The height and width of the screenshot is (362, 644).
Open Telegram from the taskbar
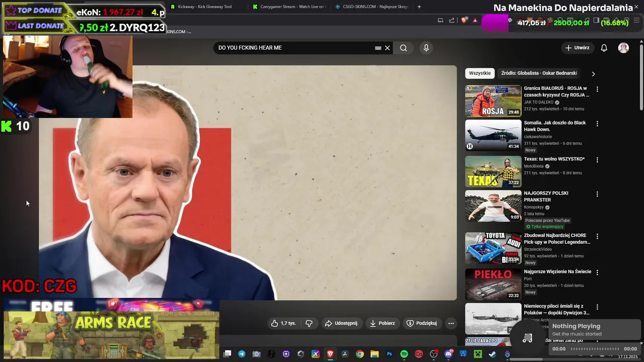point(242,354)
